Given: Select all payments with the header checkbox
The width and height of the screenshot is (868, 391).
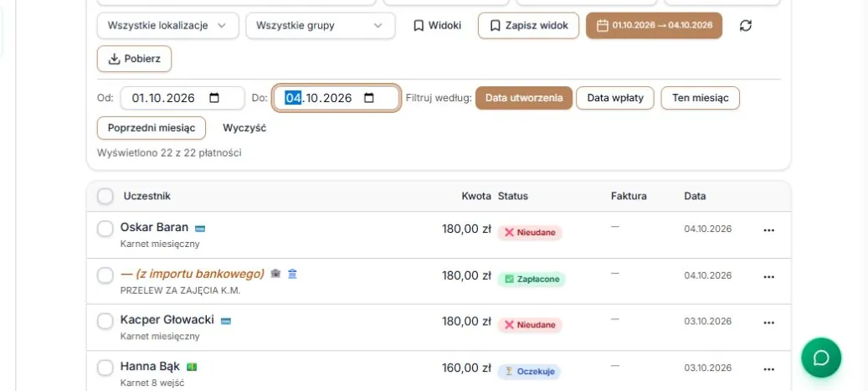Looking at the screenshot, I should point(105,196).
